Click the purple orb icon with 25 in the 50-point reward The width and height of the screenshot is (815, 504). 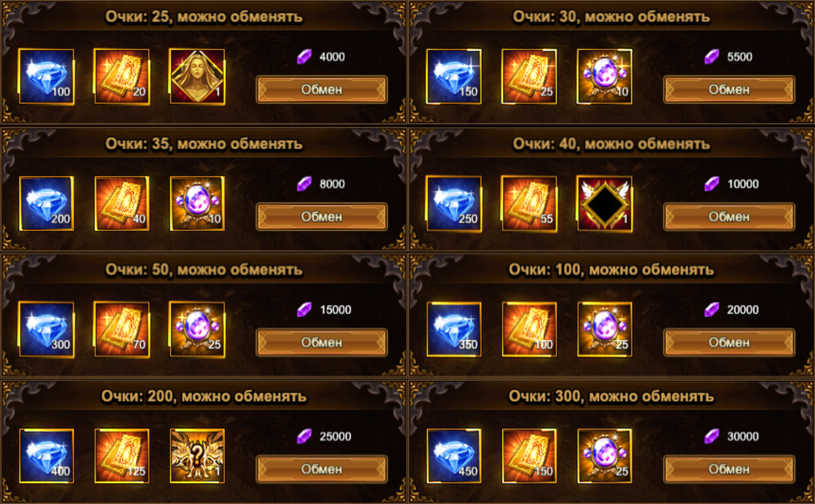point(197,330)
